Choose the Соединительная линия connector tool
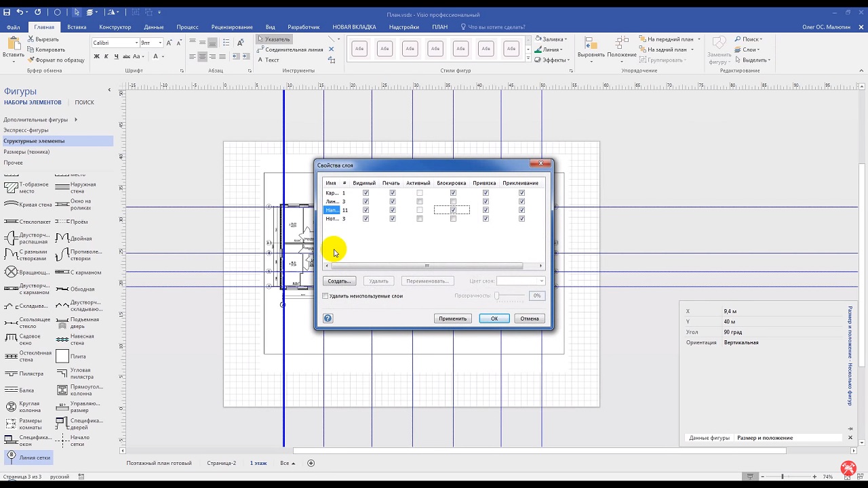 coord(290,49)
